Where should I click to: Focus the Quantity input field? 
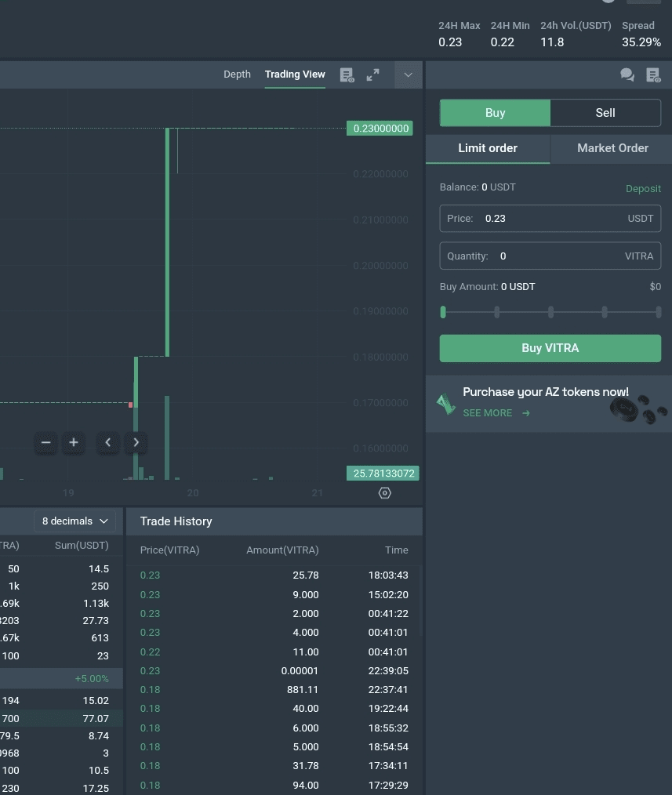coord(550,256)
